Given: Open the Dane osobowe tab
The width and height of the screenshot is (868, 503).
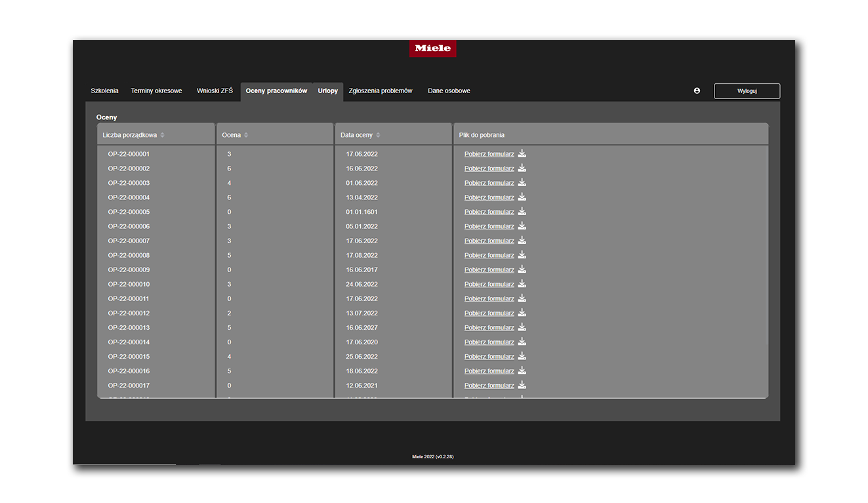Looking at the screenshot, I should tap(449, 91).
